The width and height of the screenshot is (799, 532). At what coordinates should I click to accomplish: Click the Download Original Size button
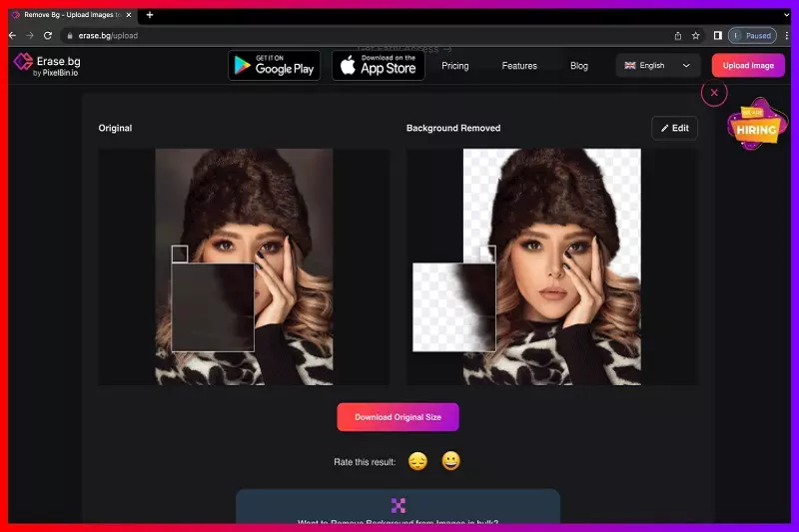(x=398, y=417)
